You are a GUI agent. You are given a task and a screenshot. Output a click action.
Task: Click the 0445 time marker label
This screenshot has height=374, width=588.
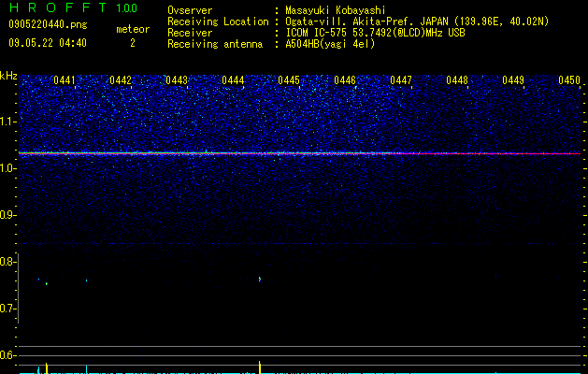[289, 80]
